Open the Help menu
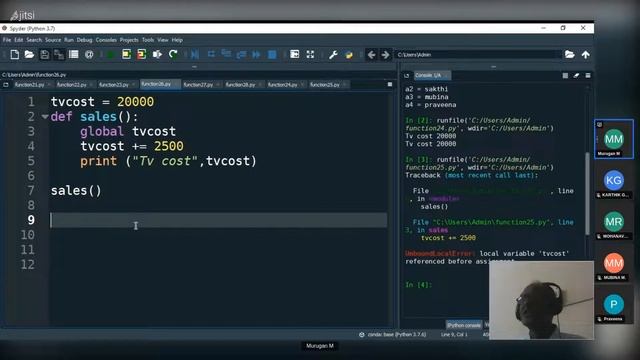Screen dimensions: 640x360 coord(177,40)
